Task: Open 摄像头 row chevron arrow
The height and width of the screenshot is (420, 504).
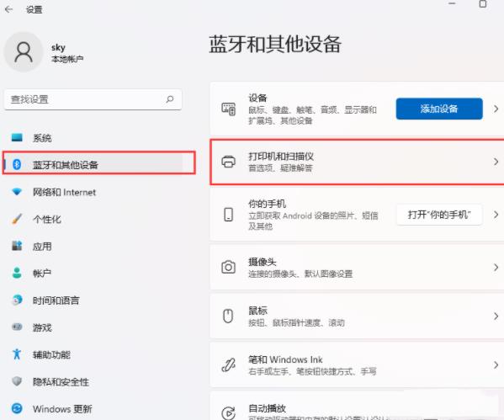Action: [x=496, y=268]
